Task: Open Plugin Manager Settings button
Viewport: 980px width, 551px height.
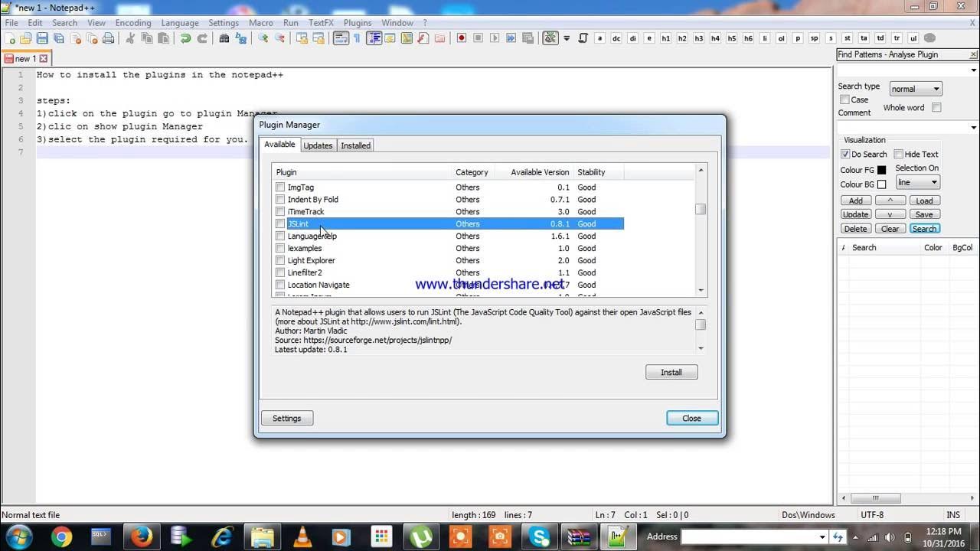Action: coord(287,419)
